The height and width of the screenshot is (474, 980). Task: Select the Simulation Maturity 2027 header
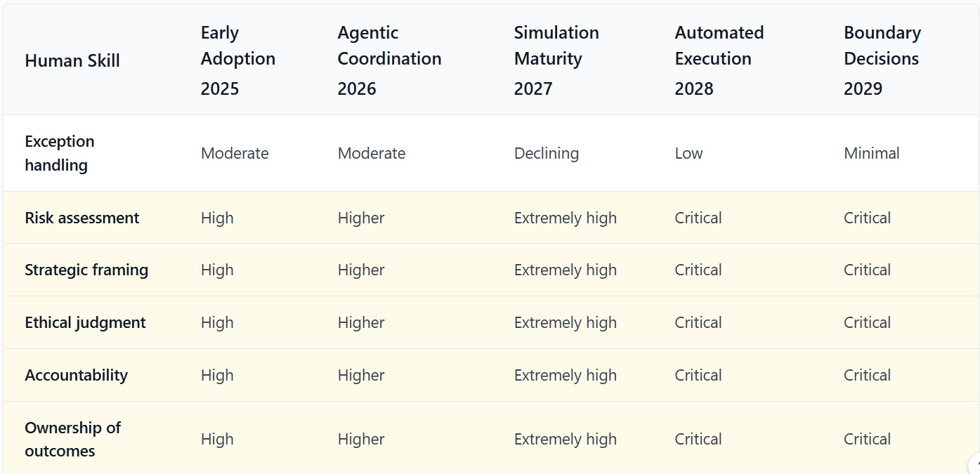click(556, 60)
